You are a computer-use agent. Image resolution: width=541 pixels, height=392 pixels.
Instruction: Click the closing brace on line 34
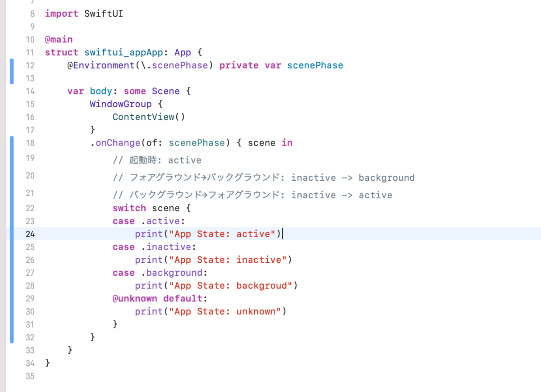pyautogui.click(x=48, y=363)
